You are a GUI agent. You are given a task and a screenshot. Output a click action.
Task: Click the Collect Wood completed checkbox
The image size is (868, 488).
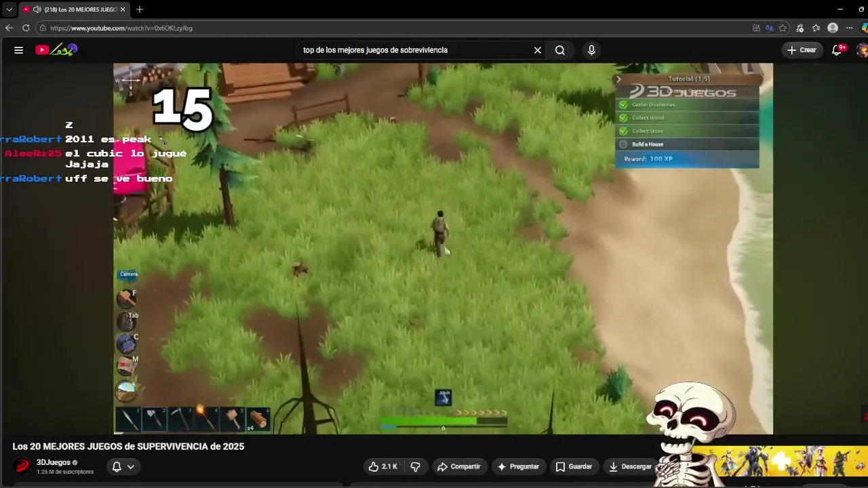click(623, 118)
